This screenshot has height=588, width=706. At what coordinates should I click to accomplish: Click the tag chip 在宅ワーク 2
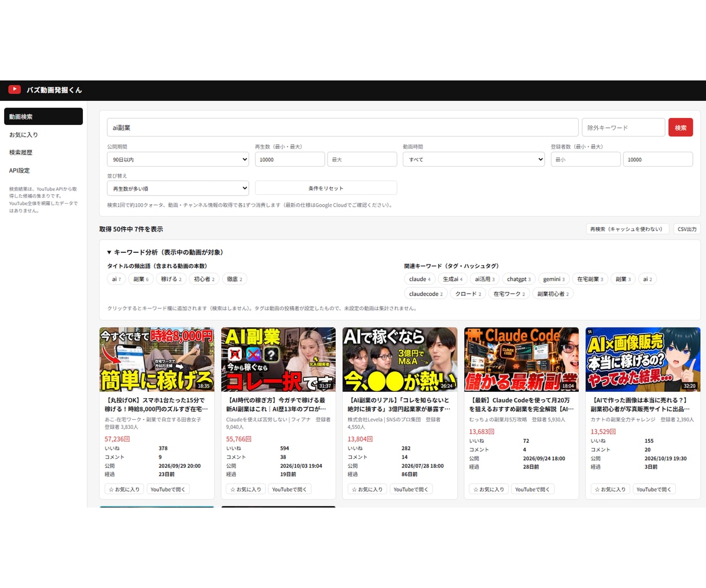point(509,294)
